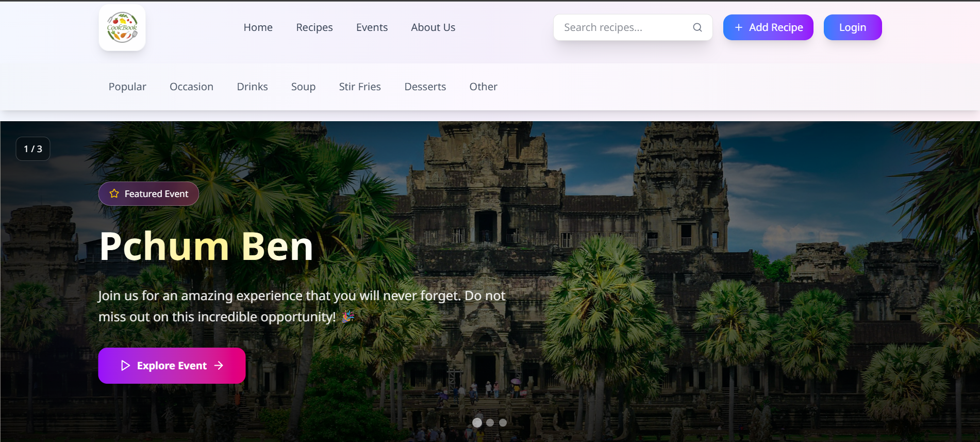Browse the Stir Fries category

360,87
